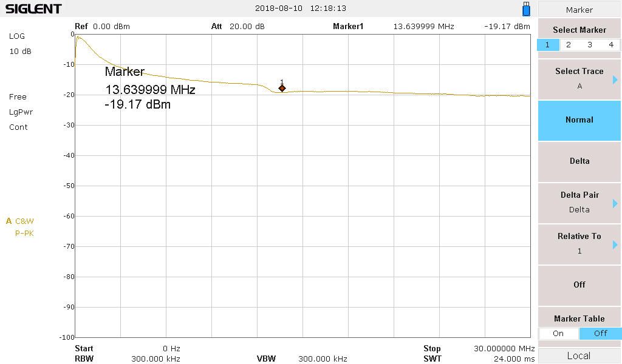Choose the Normal marker mode

click(x=579, y=120)
